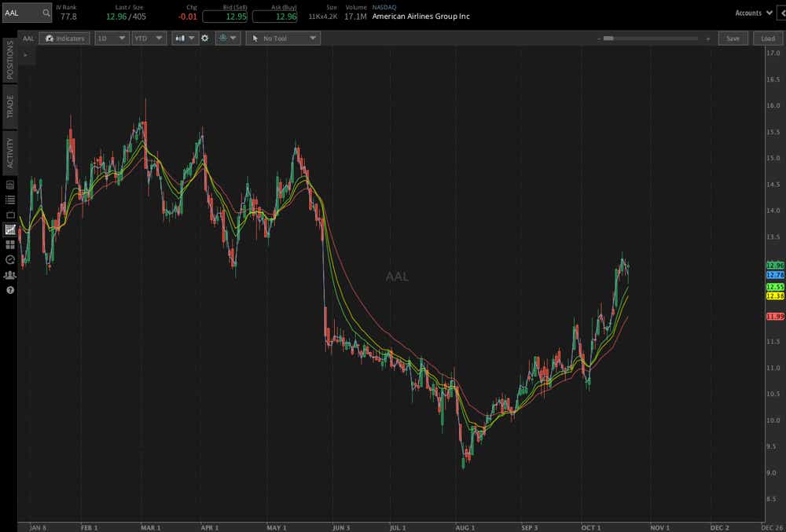Click the MAR 1 date axis label
This screenshot has height=532, width=786.
tap(151, 527)
